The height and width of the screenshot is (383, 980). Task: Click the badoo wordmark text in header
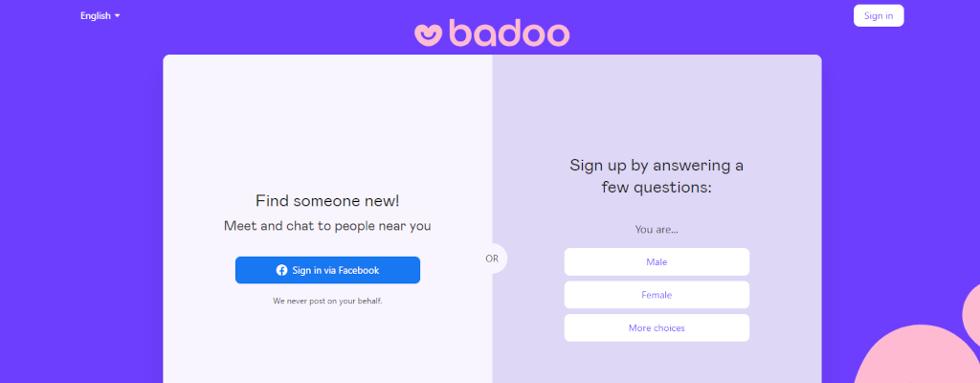click(x=509, y=34)
